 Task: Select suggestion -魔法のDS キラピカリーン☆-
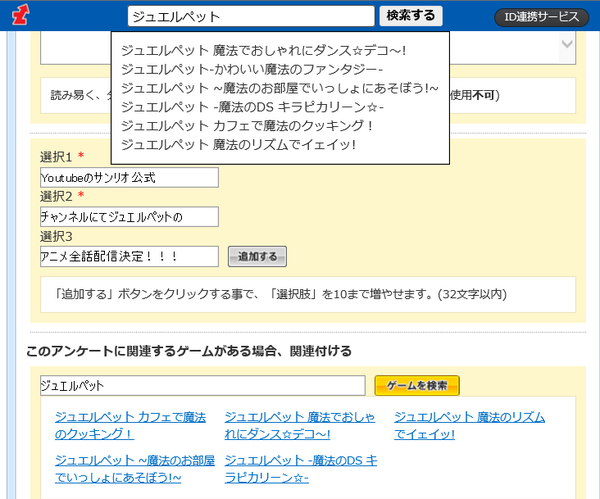click(252, 107)
